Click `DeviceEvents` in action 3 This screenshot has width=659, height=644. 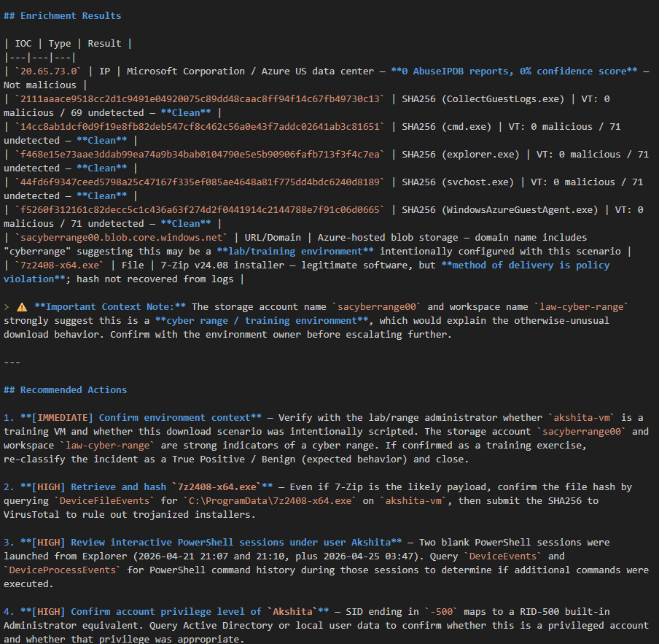pyautogui.click(x=503, y=556)
